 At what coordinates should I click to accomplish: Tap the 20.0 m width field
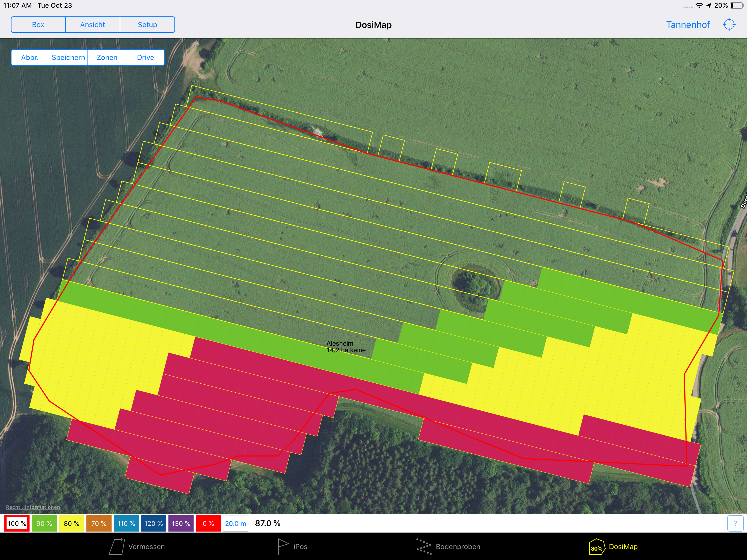(235, 523)
